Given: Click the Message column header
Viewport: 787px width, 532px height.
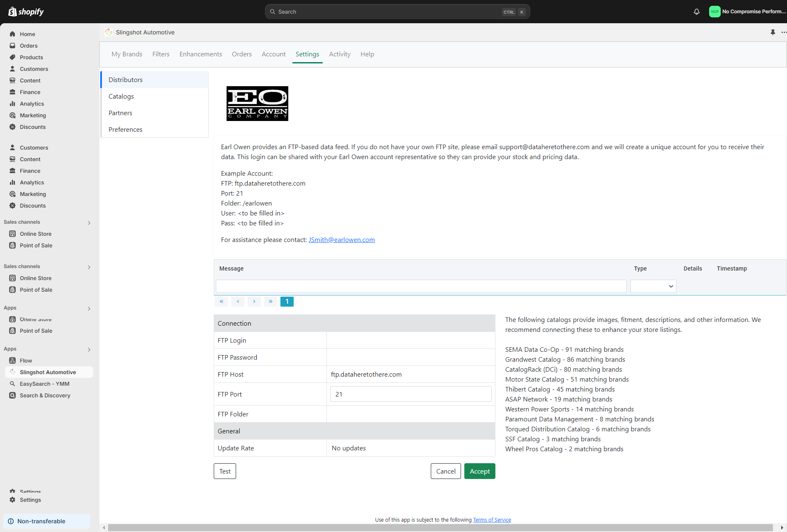Looking at the screenshot, I should click(x=232, y=268).
